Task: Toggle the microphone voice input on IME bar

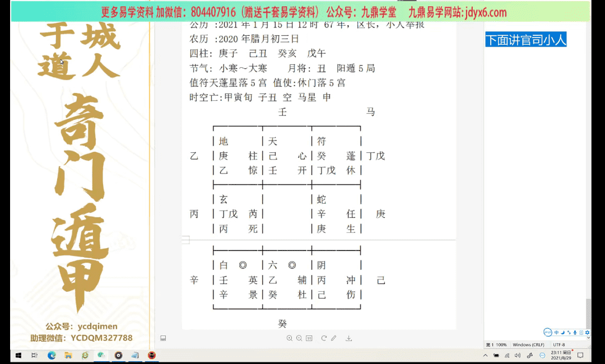Action: point(575,332)
